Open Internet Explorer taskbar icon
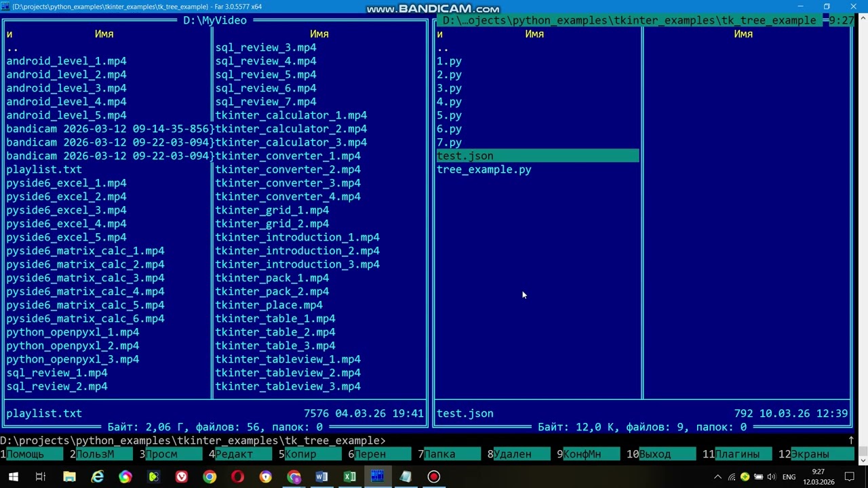Image resolution: width=868 pixels, height=488 pixels. click(x=98, y=476)
